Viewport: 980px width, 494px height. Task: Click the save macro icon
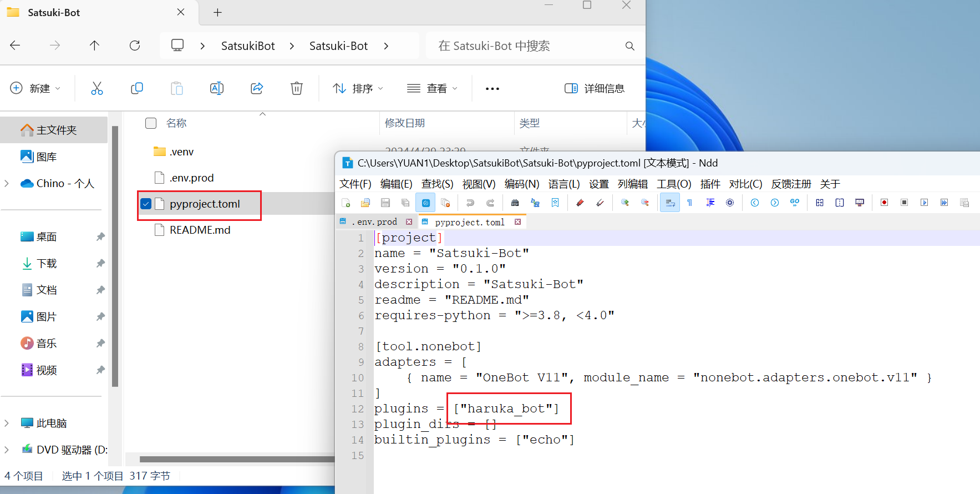964,203
